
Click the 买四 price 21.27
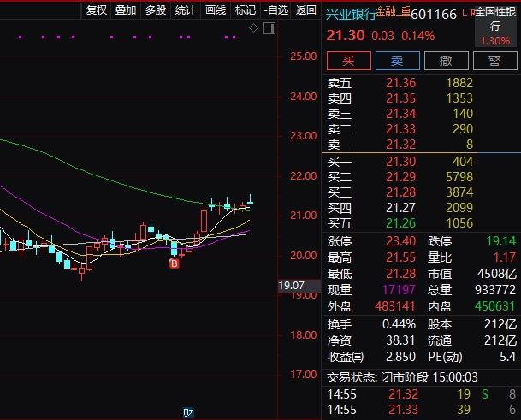(x=400, y=208)
